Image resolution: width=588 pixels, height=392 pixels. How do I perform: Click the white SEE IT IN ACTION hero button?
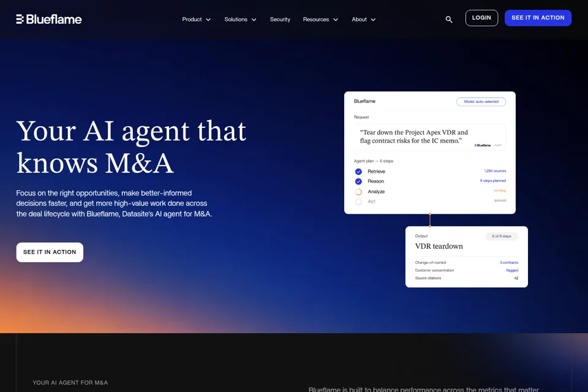pos(50,252)
